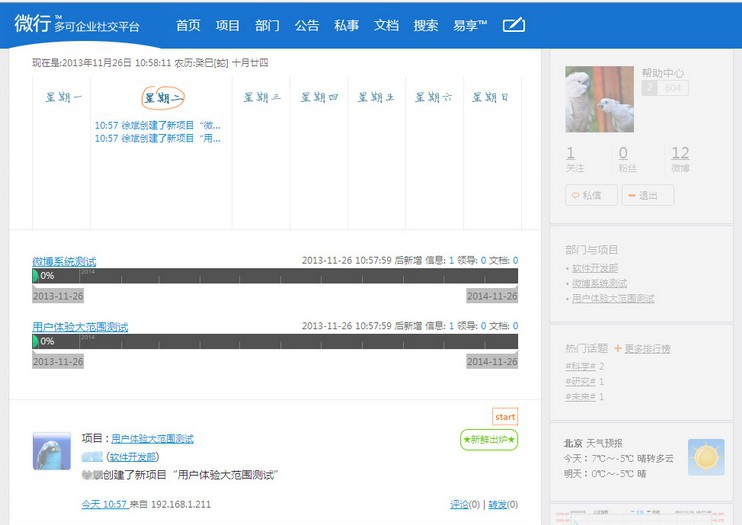Open the 首页 home menu
742x525 pixels.
(188, 25)
